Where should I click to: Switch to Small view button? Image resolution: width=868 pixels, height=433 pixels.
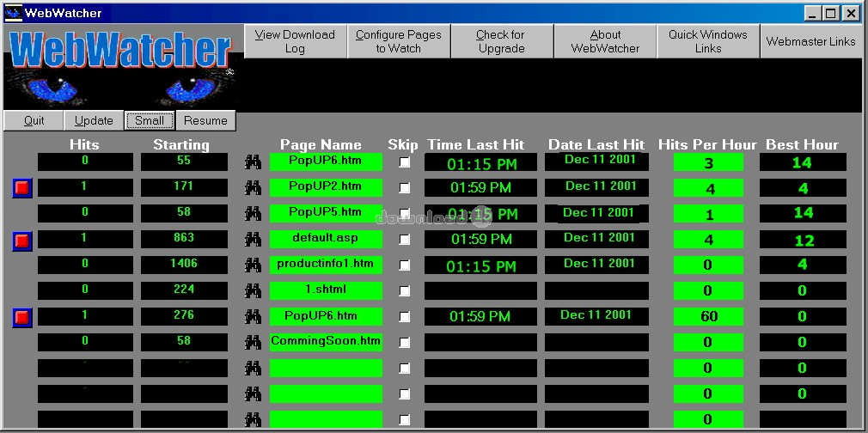pyautogui.click(x=150, y=121)
